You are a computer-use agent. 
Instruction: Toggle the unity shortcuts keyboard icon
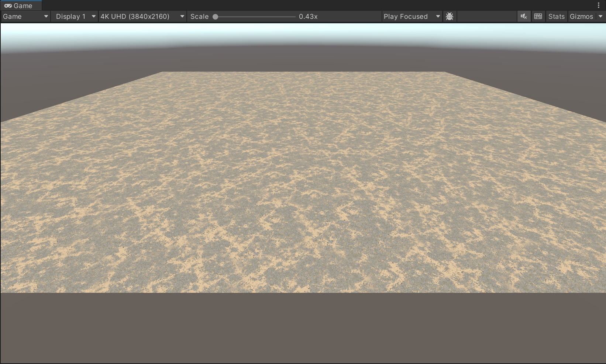click(538, 17)
